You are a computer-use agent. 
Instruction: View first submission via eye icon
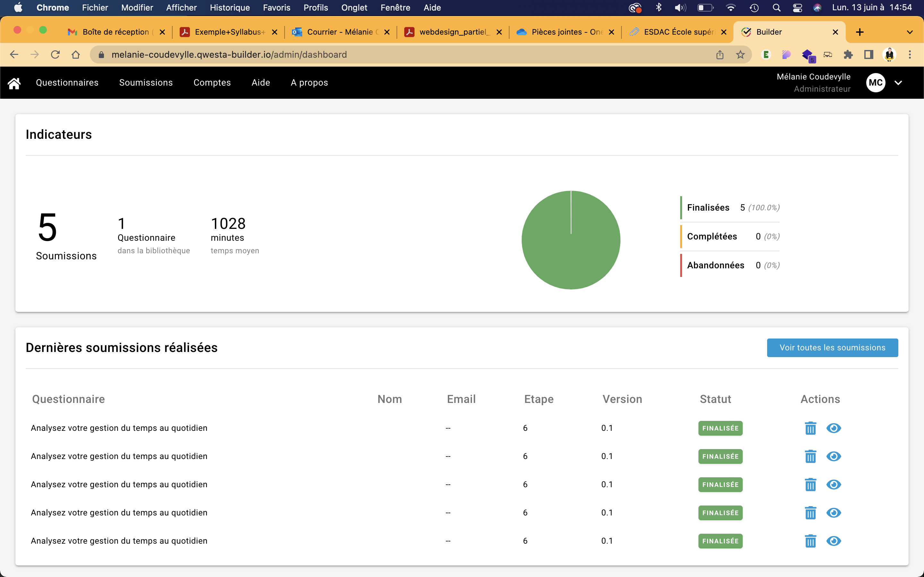(834, 428)
